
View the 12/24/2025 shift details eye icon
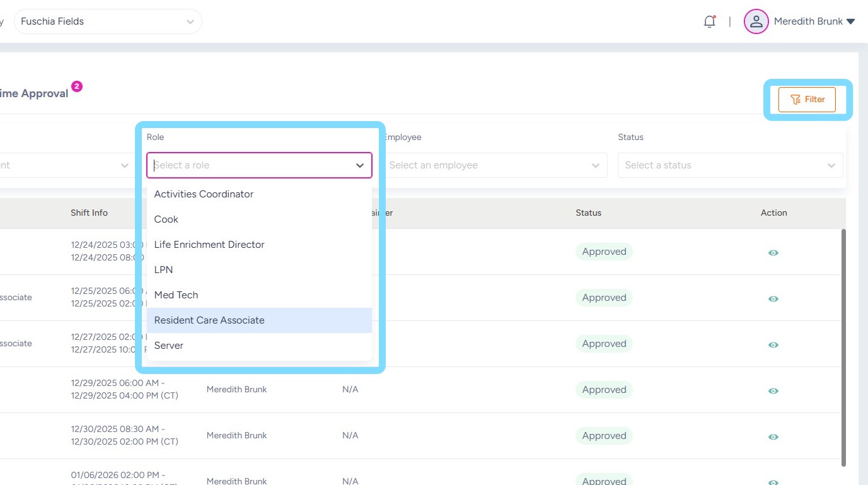point(773,253)
